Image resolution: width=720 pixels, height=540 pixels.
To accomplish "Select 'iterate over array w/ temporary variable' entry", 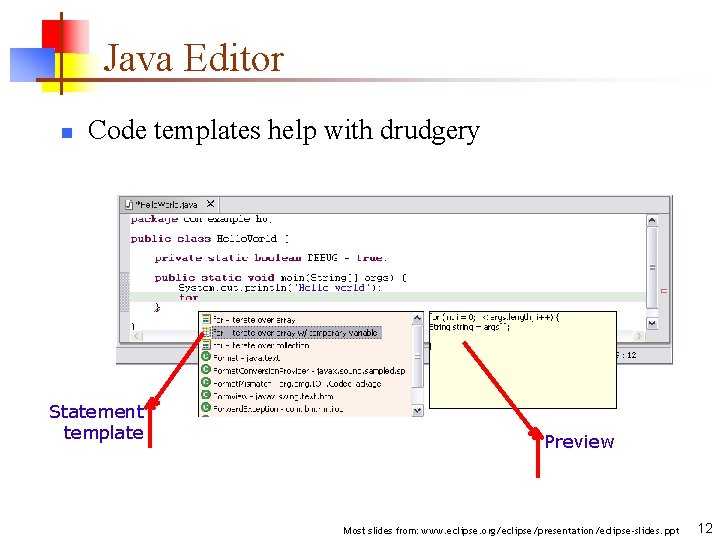I will 296,332.
